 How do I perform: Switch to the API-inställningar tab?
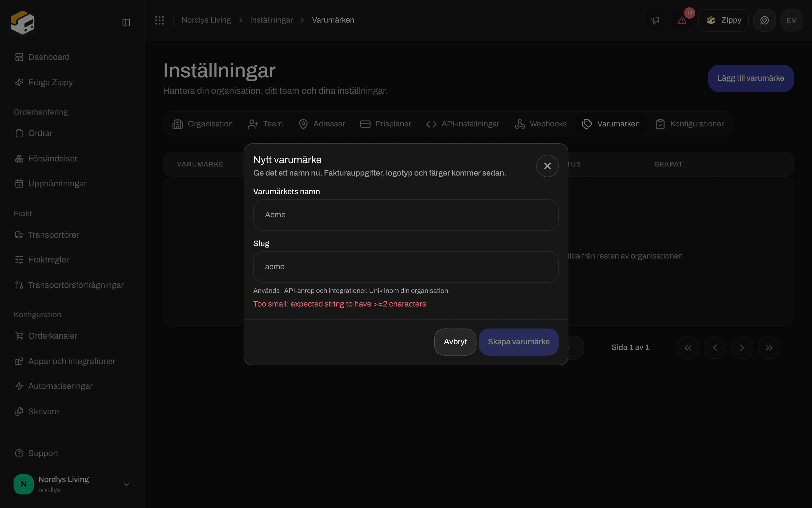point(463,124)
